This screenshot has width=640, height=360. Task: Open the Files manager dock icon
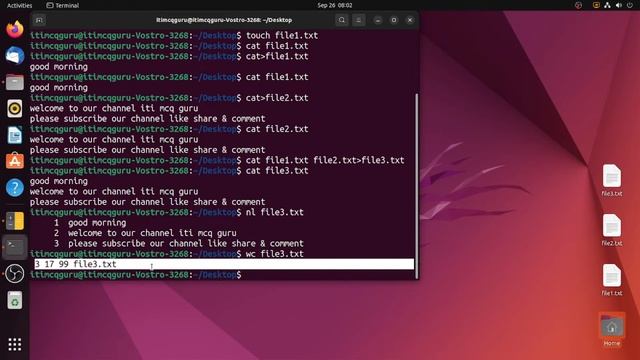[x=15, y=82]
